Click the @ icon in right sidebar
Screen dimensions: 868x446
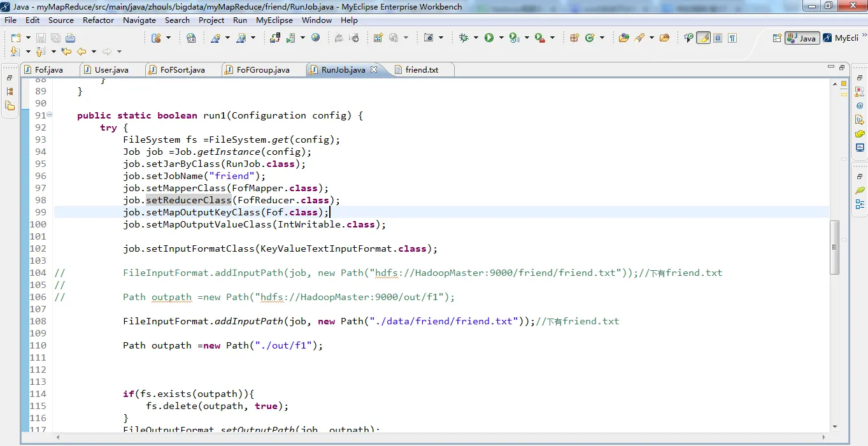point(860,105)
